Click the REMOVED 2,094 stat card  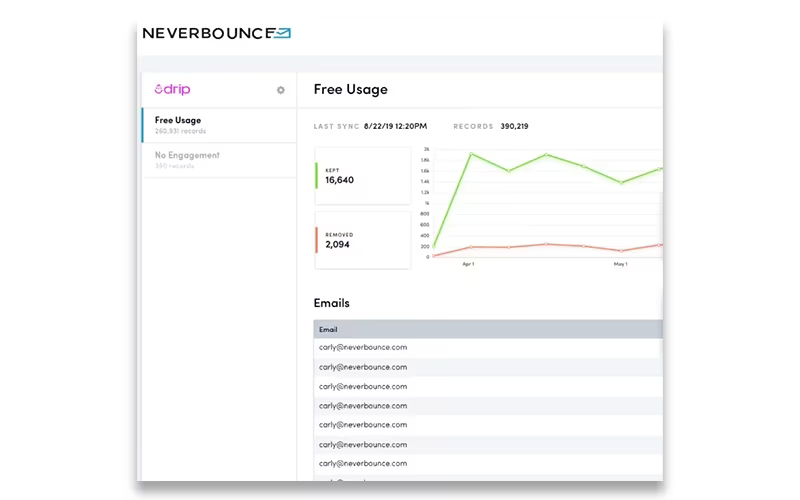click(363, 240)
